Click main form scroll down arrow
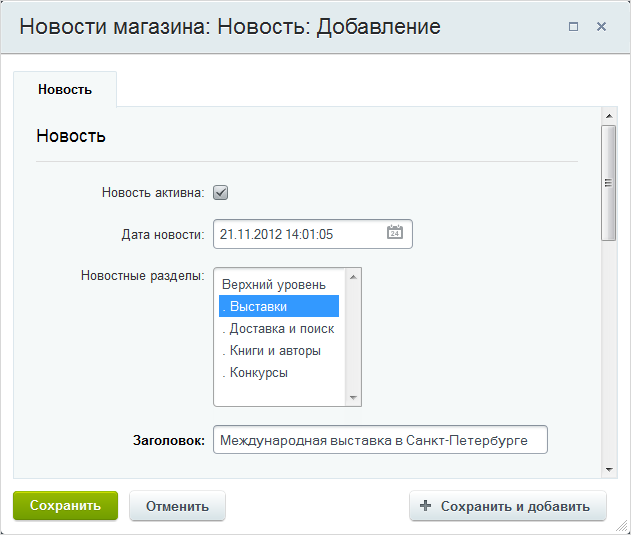This screenshot has width=631, height=535. [609, 469]
